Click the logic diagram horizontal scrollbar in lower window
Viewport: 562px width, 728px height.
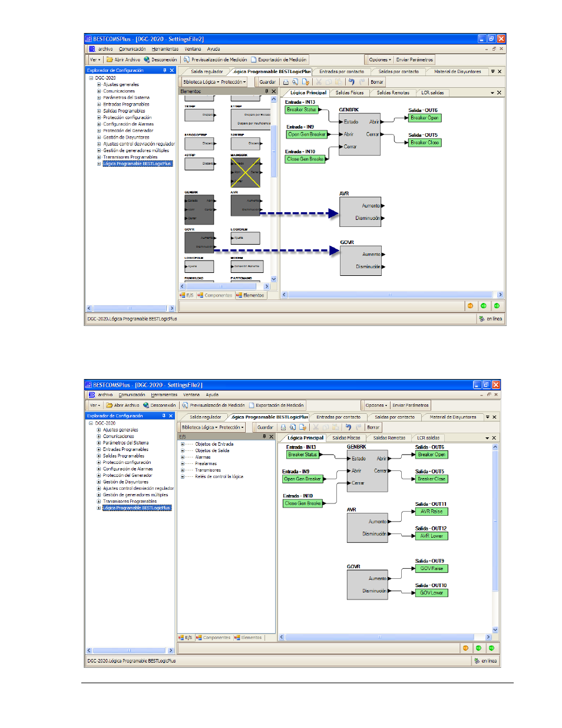[385, 637]
